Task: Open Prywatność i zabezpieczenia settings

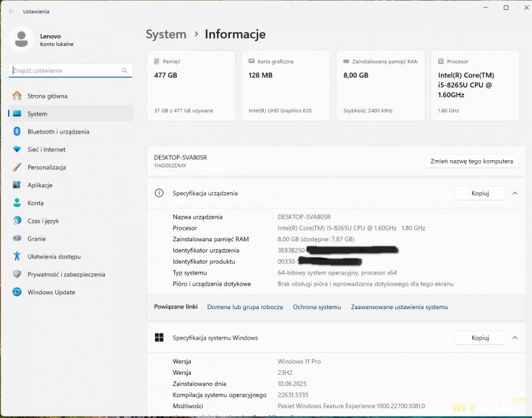Action: (x=70, y=274)
